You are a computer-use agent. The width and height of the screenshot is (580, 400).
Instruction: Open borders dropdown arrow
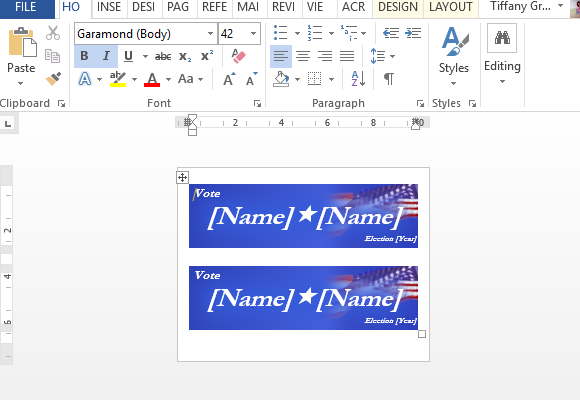(x=331, y=79)
